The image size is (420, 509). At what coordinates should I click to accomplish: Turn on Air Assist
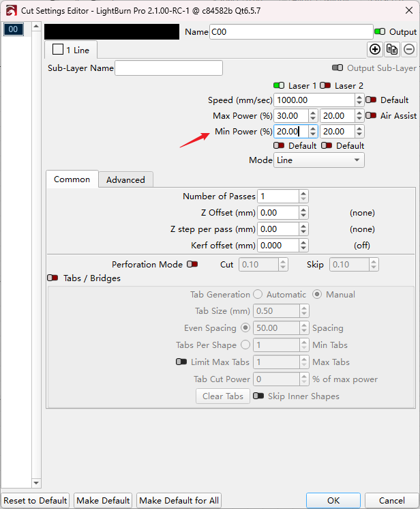(371, 116)
